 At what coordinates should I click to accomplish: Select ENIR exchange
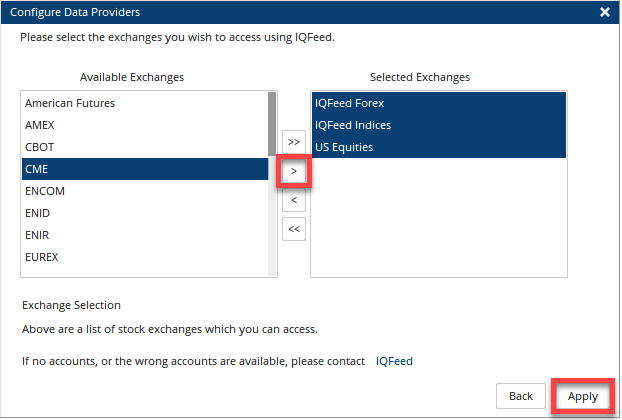pos(145,235)
